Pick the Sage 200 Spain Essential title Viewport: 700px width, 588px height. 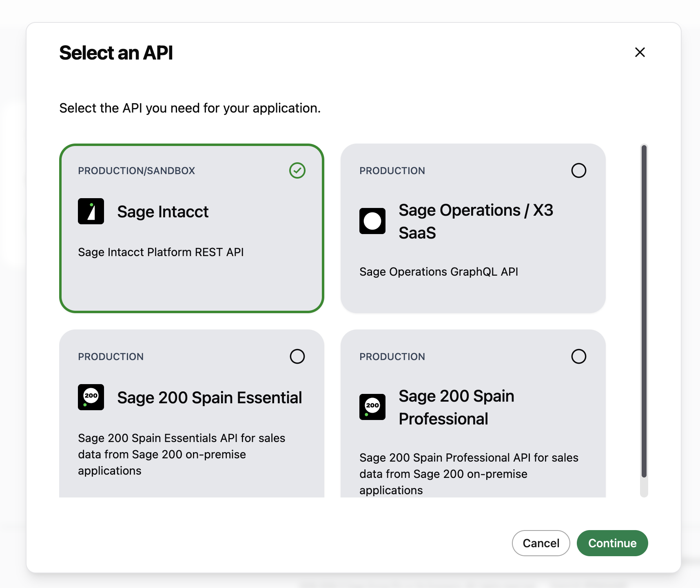[210, 398]
